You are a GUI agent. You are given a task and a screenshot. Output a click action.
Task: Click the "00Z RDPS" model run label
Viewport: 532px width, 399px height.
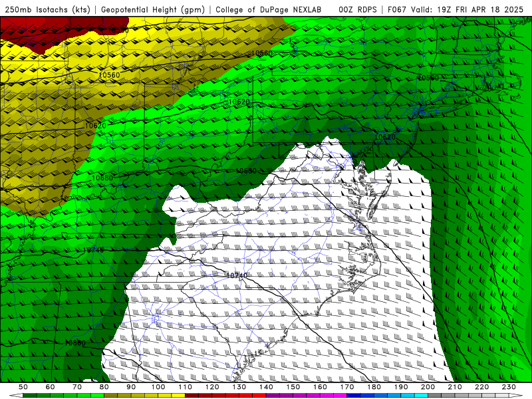(x=358, y=9)
